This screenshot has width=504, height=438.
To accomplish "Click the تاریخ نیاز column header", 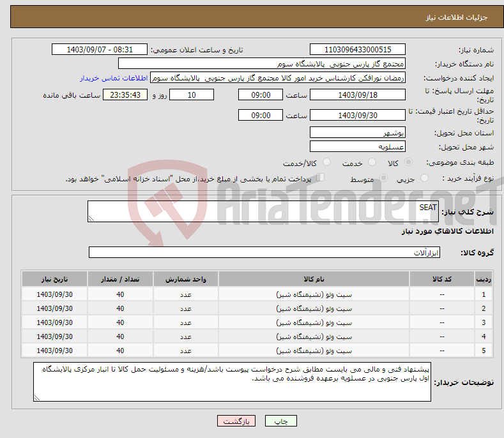I will click(55, 279).
